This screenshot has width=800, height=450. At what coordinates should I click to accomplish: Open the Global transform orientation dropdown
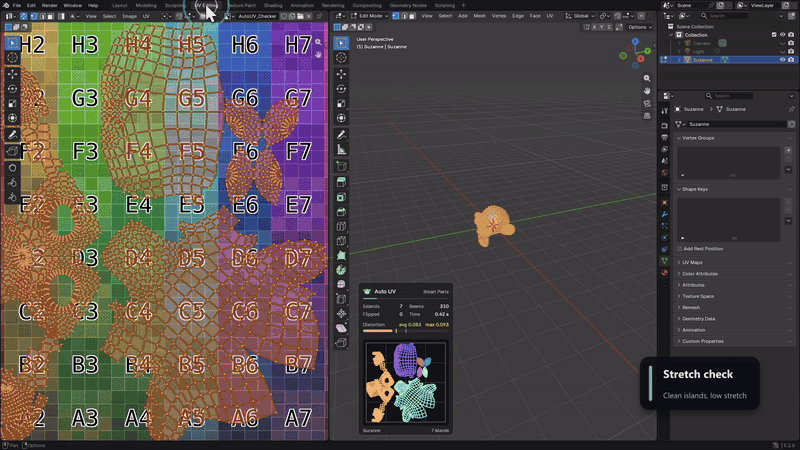click(580, 16)
